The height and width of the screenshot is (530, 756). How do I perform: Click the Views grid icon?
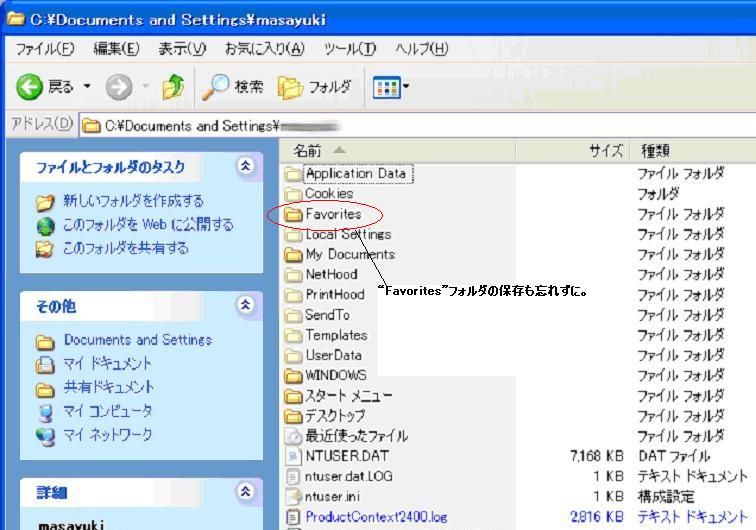[x=386, y=87]
